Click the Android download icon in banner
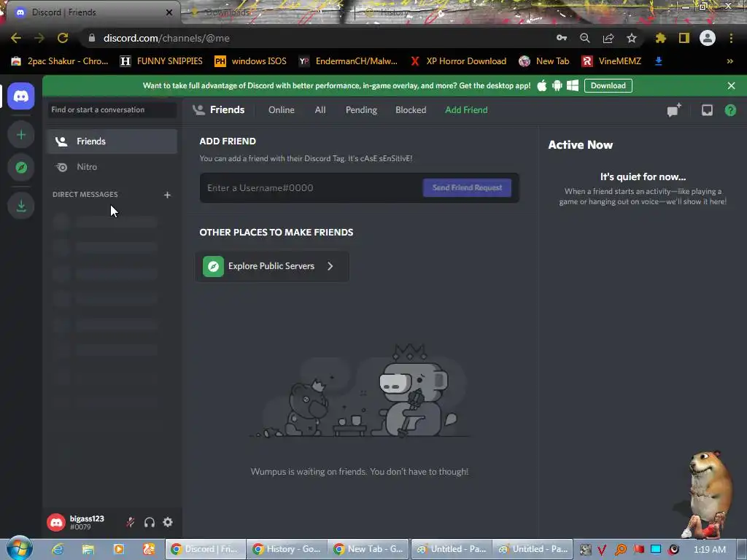747x560 pixels. 557,86
